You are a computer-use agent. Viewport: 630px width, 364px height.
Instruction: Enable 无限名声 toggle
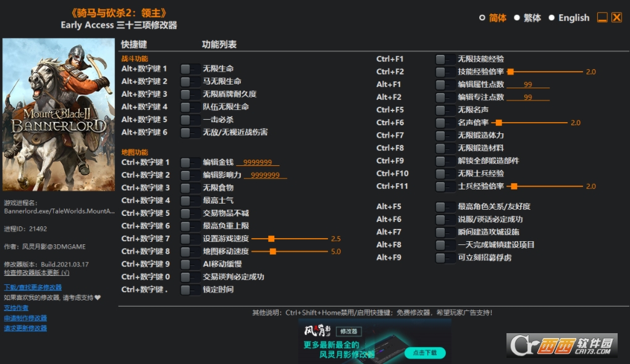point(445,110)
